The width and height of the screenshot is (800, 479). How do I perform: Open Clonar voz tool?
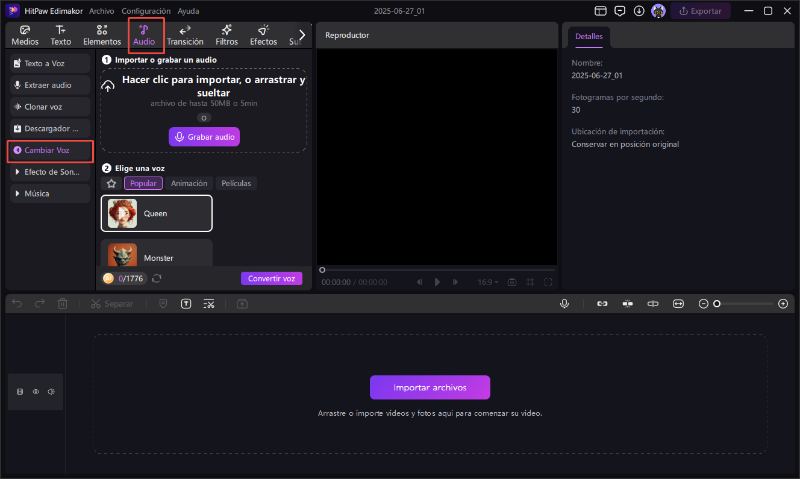(49, 107)
